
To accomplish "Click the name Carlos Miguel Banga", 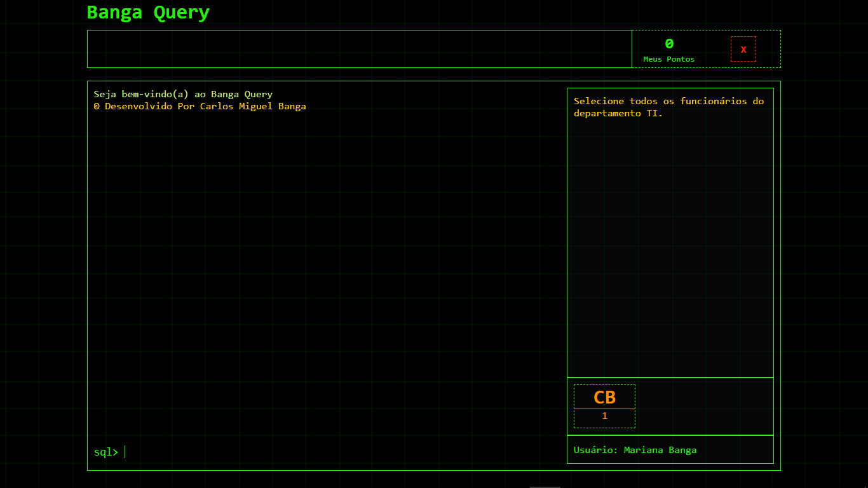I will (x=253, y=106).
